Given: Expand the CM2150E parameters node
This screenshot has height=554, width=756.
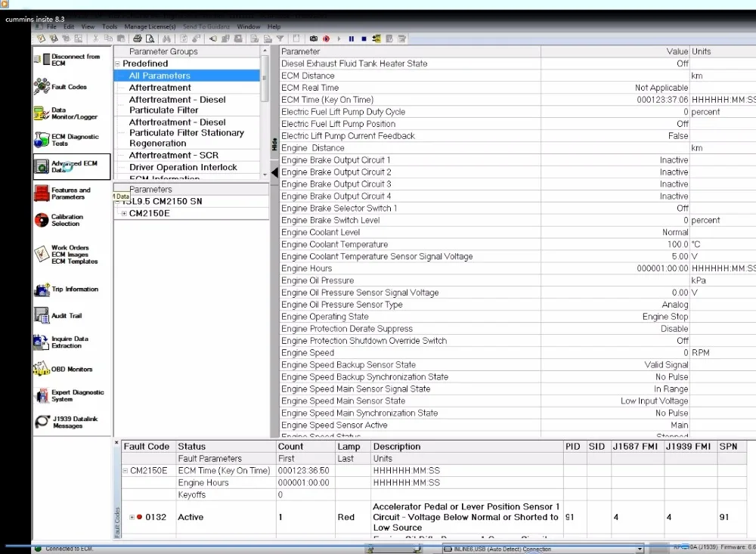Looking at the screenshot, I should pos(124,213).
